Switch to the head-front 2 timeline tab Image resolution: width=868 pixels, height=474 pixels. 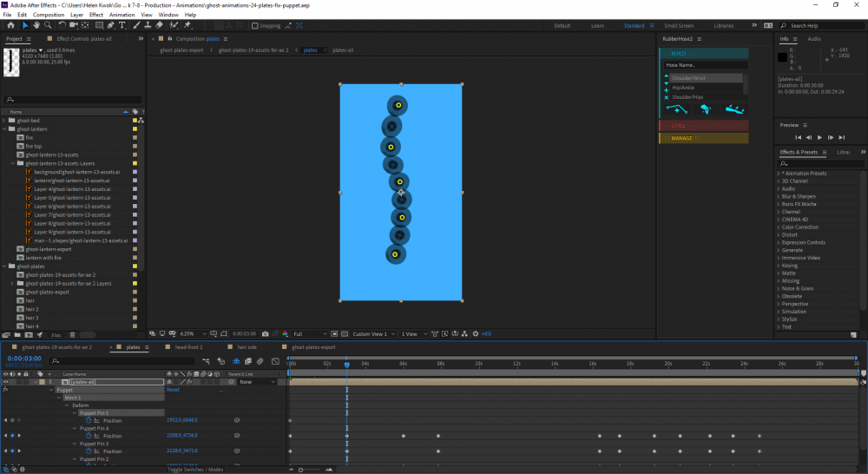tap(188, 347)
